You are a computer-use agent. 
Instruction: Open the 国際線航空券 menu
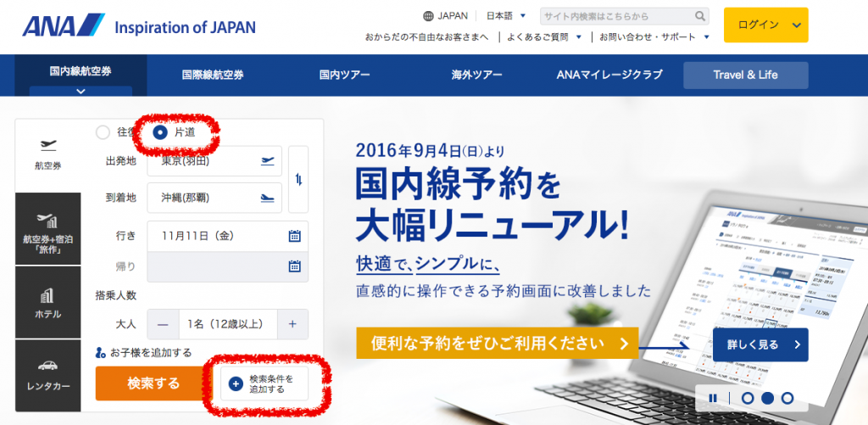point(213,75)
